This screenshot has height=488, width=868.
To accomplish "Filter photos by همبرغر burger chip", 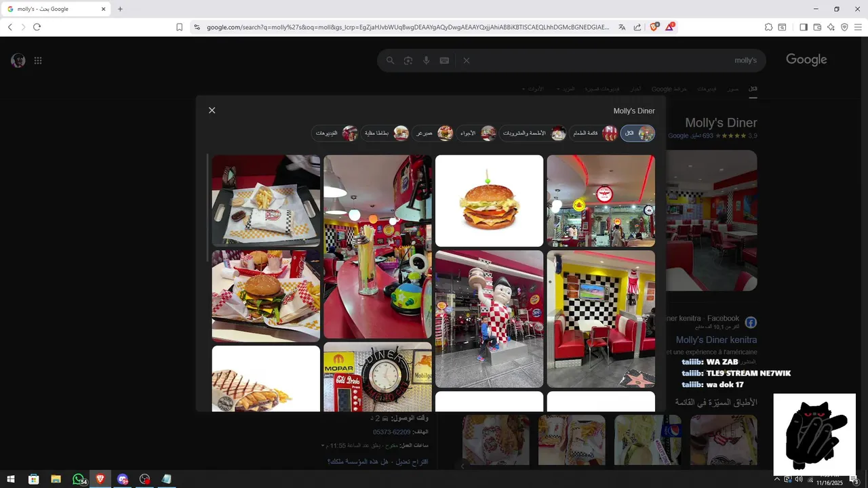I will coord(433,133).
